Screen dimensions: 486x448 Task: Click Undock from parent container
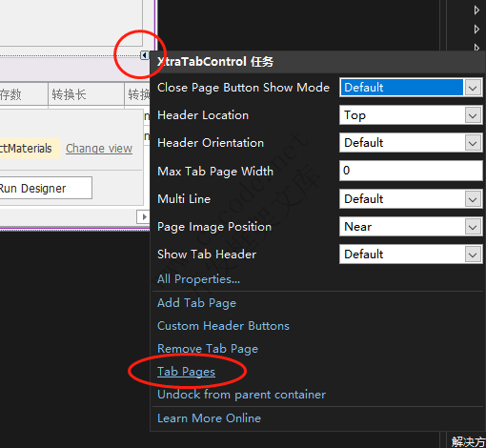[241, 395]
